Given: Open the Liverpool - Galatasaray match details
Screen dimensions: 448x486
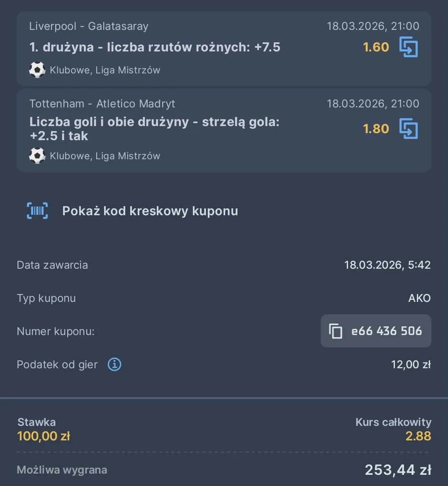Looking at the screenshot, I should pos(89,26).
